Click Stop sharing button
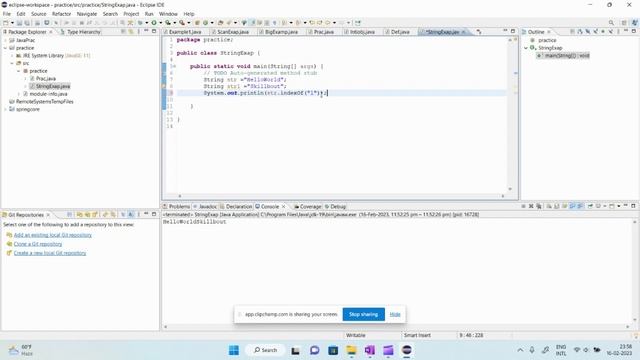This screenshot has width=640, height=360. click(363, 314)
